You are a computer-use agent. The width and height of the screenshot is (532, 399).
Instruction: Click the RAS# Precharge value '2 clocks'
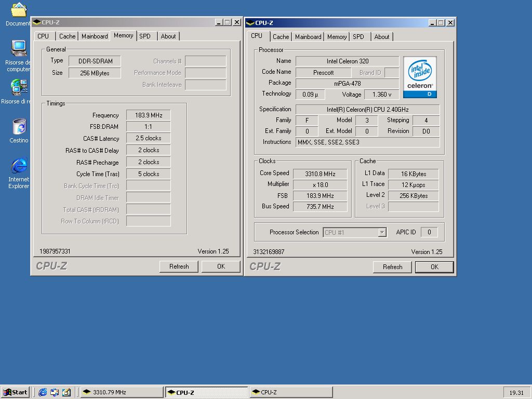pyautogui.click(x=148, y=162)
